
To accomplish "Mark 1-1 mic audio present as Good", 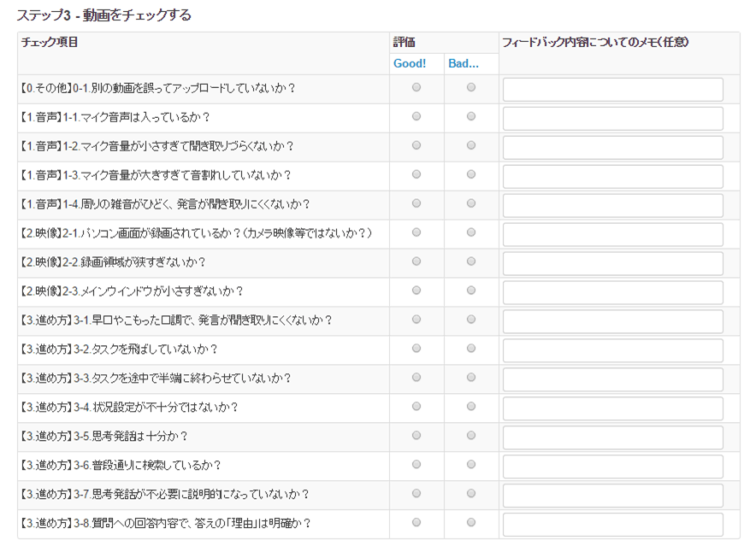I will click(x=416, y=117).
